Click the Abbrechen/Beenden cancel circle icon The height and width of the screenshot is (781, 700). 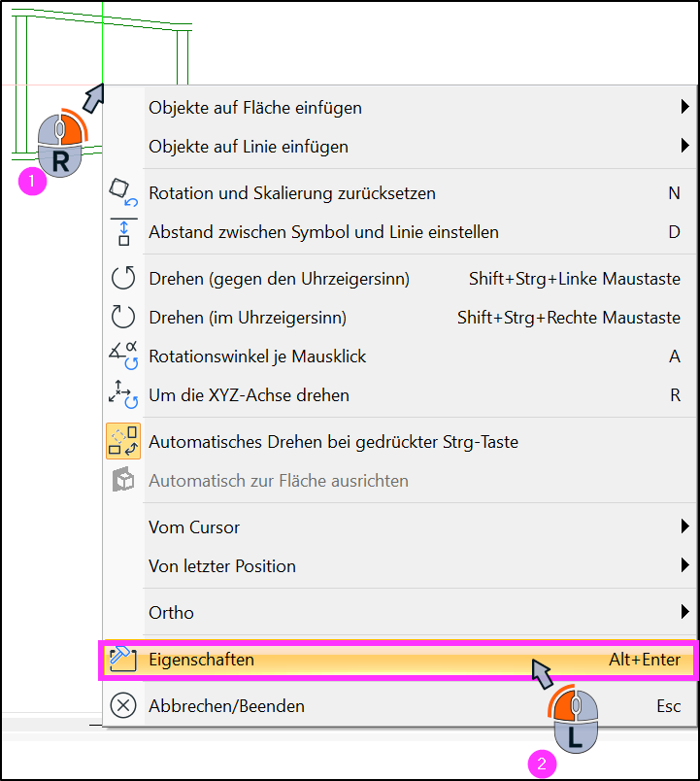[123, 705]
